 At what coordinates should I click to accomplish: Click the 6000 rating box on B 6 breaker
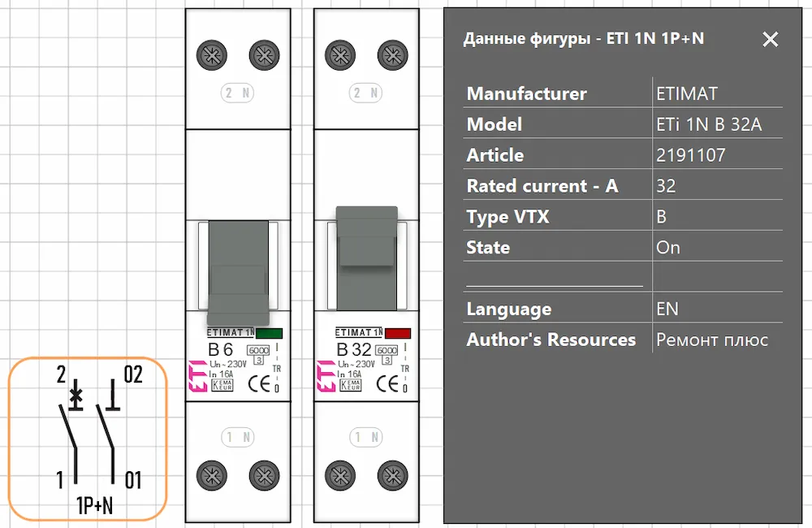coord(258,351)
